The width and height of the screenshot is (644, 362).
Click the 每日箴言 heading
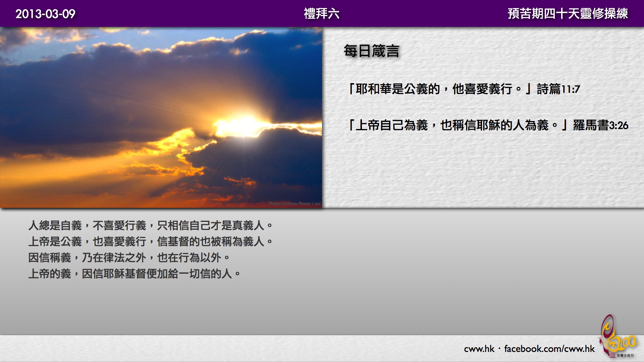point(371,51)
